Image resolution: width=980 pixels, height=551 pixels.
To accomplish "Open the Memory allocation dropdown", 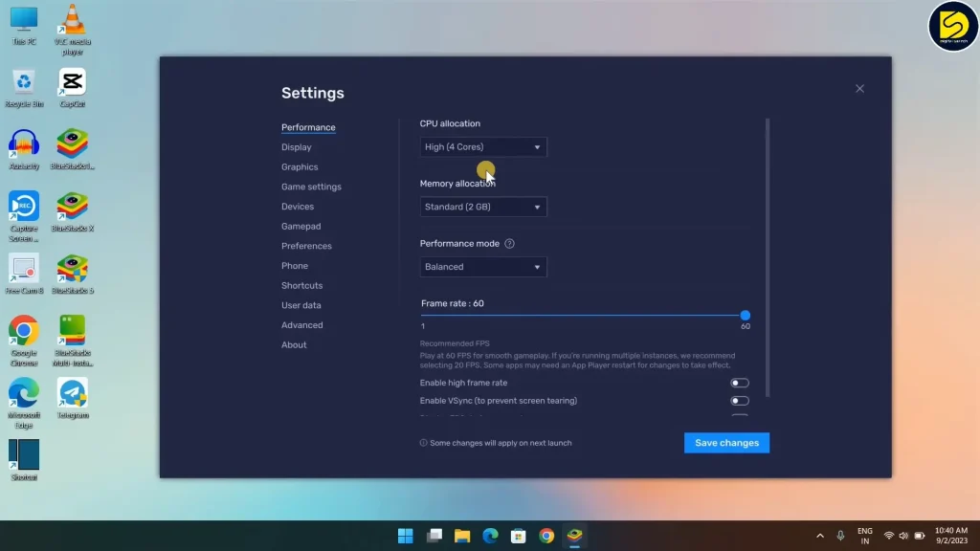I will [x=483, y=208].
